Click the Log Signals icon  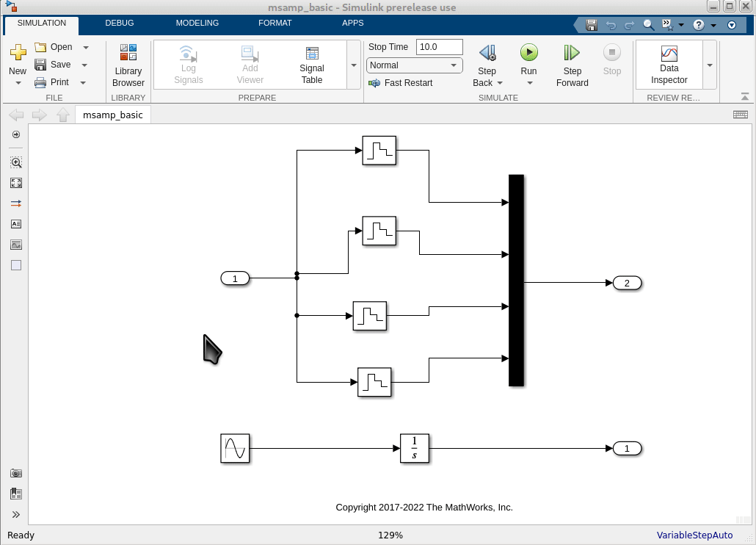(188, 54)
